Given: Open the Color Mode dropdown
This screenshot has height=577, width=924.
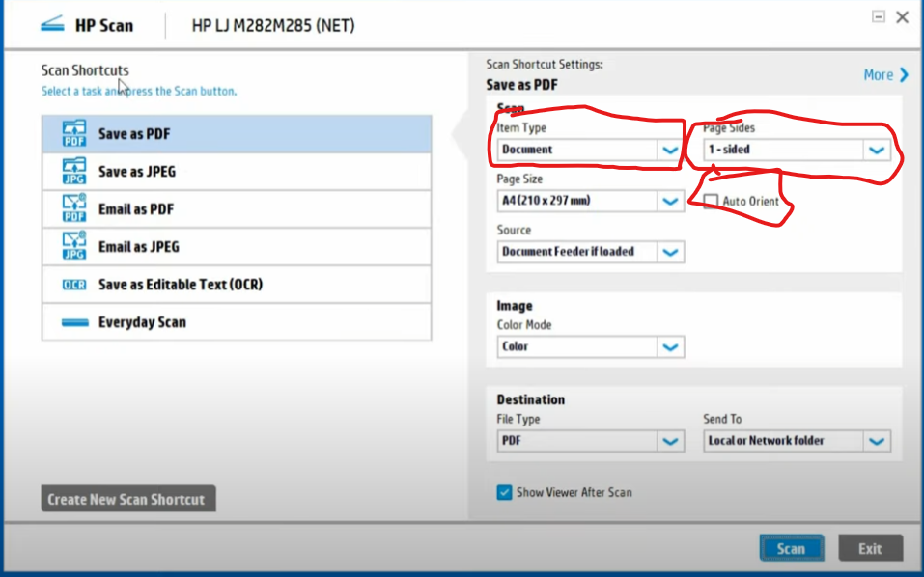Looking at the screenshot, I should pos(669,346).
